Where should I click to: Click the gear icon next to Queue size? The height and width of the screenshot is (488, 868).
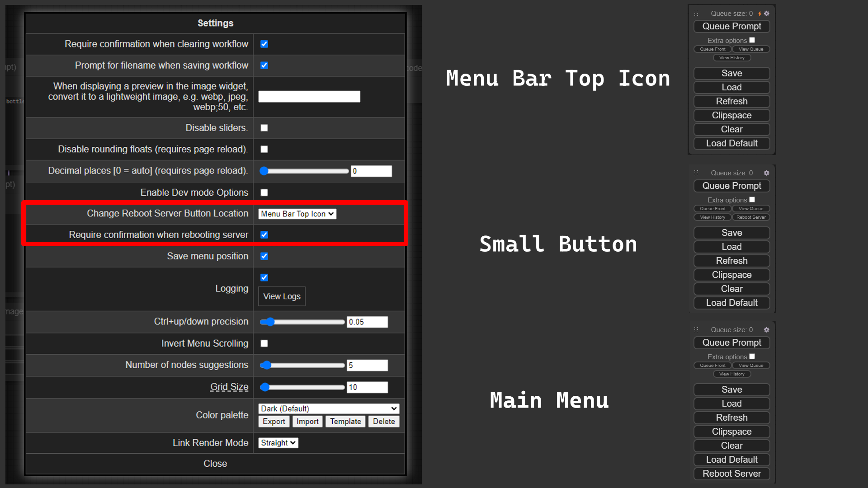769,13
